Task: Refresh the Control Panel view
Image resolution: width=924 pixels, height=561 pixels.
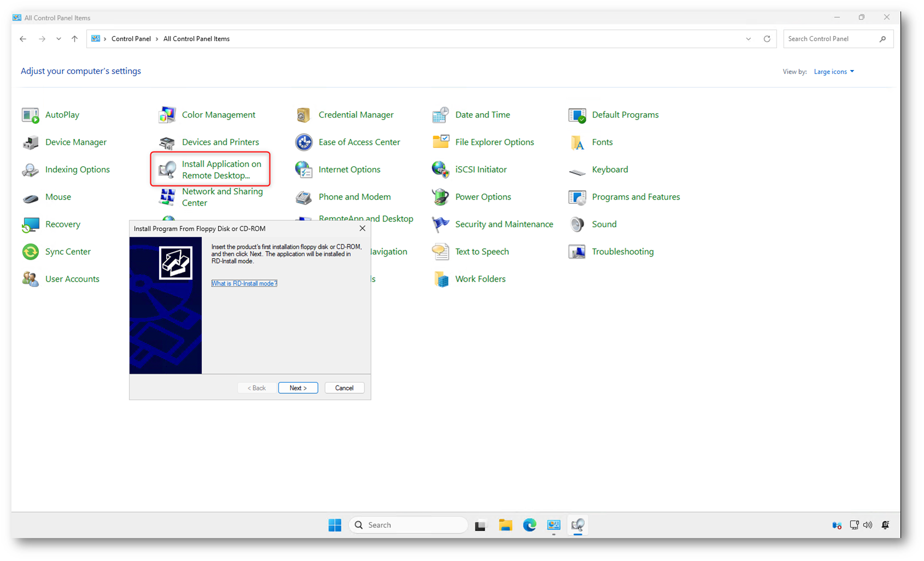Action: (767, 39)
